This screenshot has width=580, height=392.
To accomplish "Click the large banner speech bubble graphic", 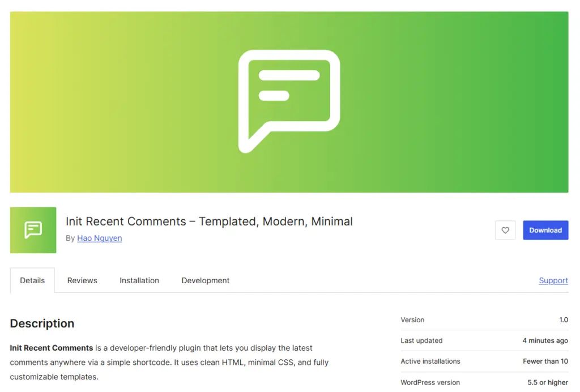I will (289, 101).
